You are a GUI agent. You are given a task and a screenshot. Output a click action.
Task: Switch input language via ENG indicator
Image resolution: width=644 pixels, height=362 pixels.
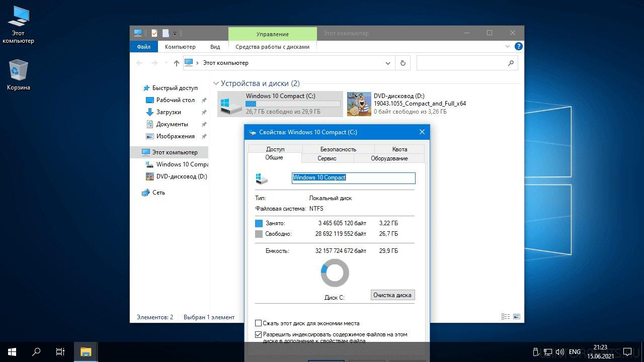pyautogui.click(x=575, y=352)
